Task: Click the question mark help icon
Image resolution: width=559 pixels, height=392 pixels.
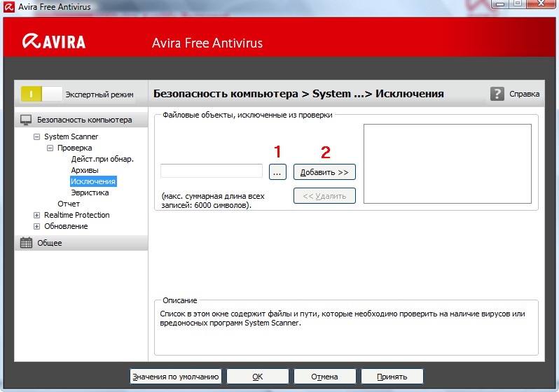Action: (497, 94)
